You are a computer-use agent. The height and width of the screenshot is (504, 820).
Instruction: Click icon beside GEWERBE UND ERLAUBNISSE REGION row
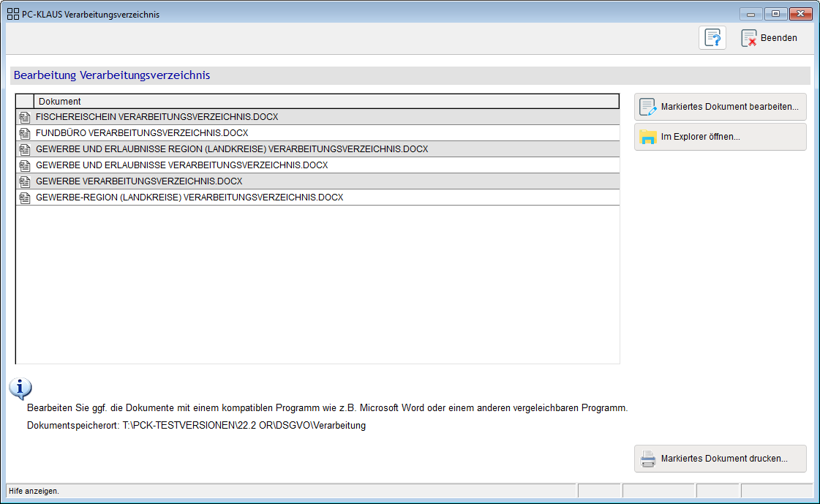coord(24,149)
